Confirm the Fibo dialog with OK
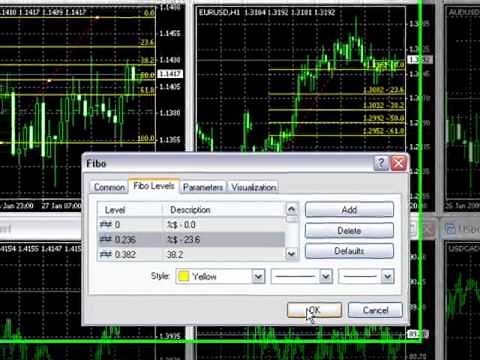Screen dimensions: 480x360 click(314, 310)
